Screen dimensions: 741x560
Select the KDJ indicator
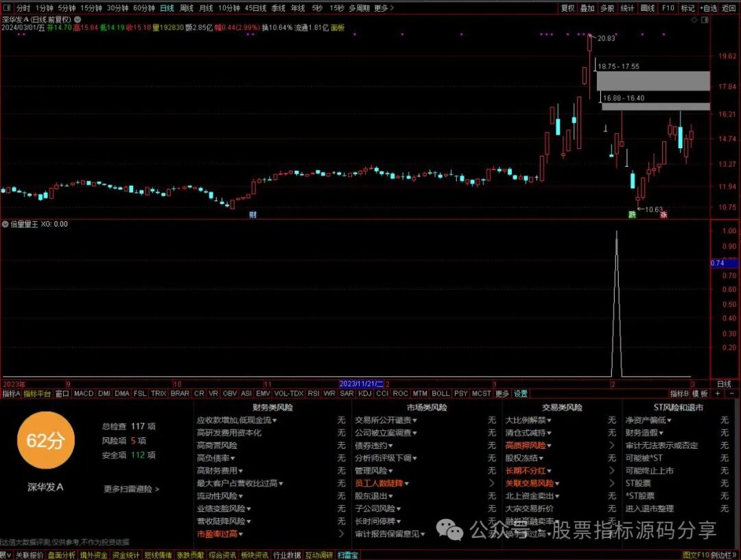(x=365, y=393)
